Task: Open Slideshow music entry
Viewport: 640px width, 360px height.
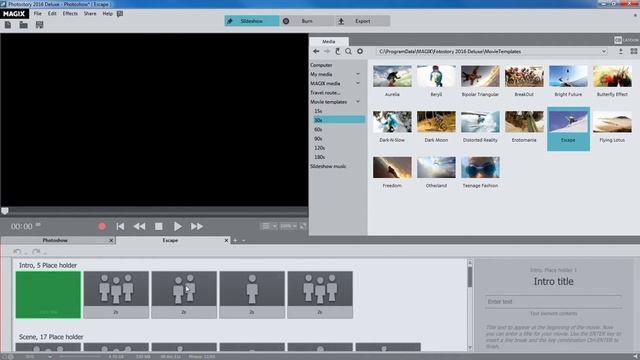Action: tap(328, 166)
